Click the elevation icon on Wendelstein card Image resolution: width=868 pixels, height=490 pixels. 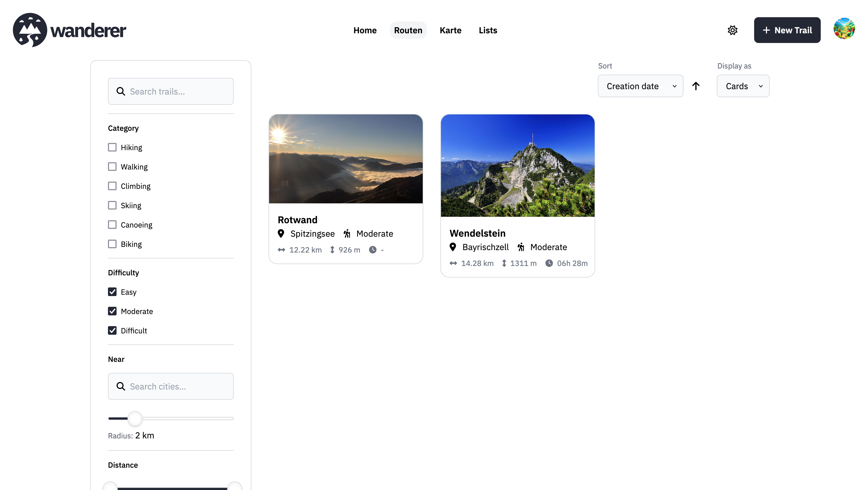tap(504, 263)
